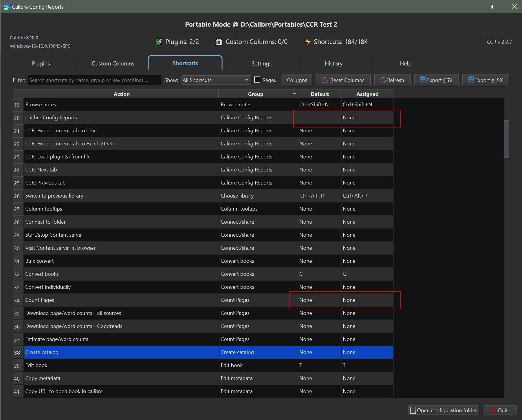
Task: Click the Reset Columns button
Action: tap(343, 80)
